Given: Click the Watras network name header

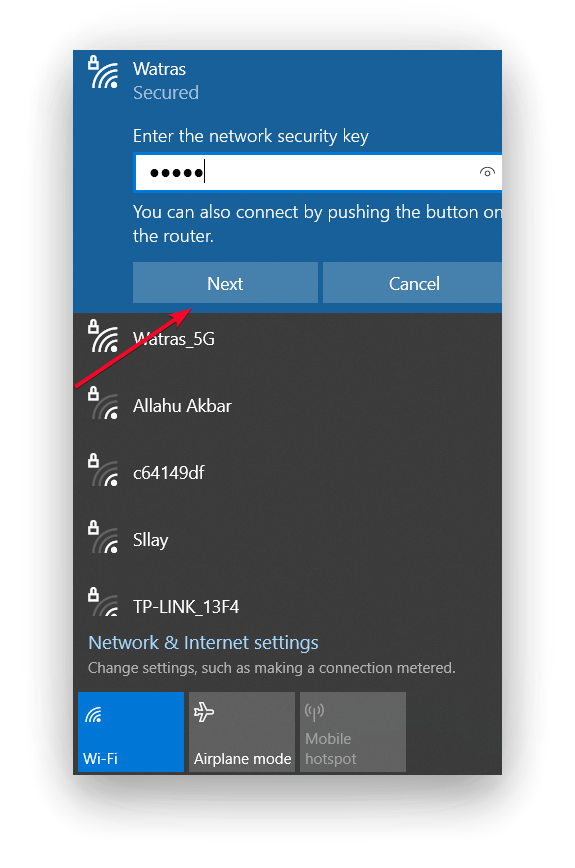Looking at the screenshot, I should [x=159, y=69].
